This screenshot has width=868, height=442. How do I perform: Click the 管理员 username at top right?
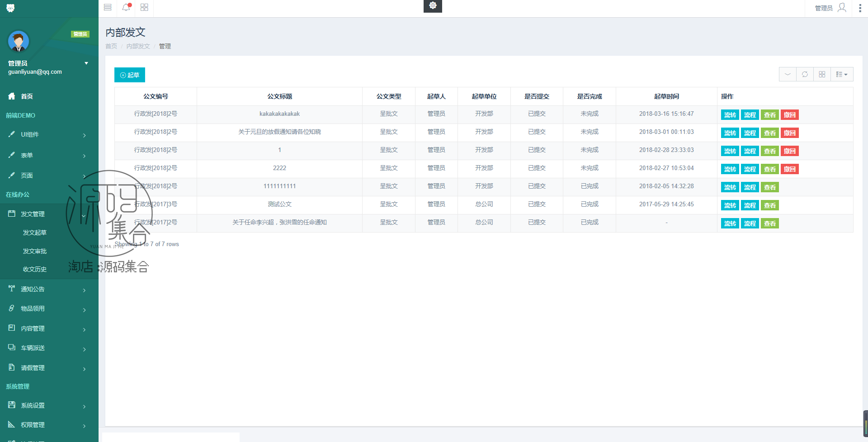tap(824, 8)
